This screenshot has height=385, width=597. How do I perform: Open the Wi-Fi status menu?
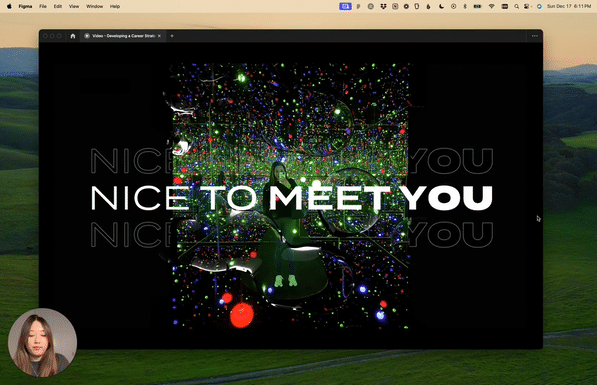click(x=492, y=6)
